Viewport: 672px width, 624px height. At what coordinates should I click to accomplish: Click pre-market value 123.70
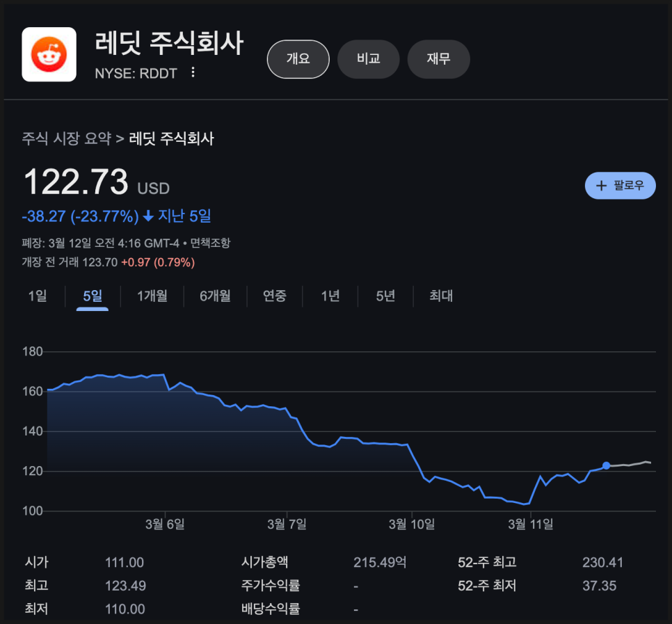click(100, 262)
